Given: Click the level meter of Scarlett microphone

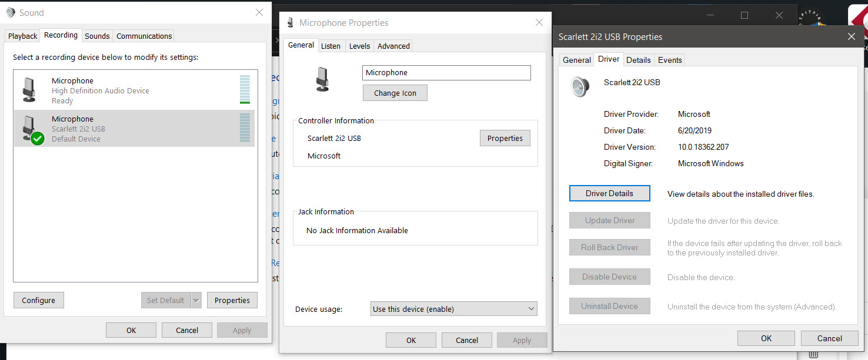Looking at the screenshot, I should click(x=245, y=128).
